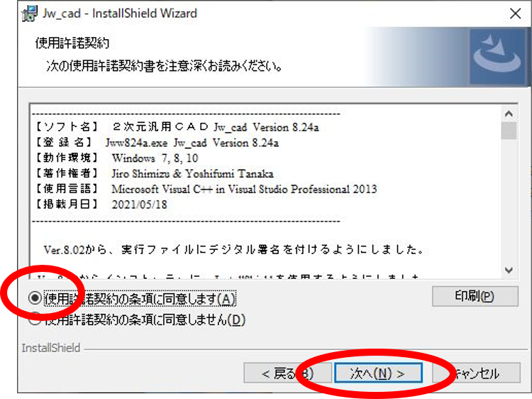Click the license scrollbar thumb
Screen dimensions: 532x399
click(x=509, y=131)
